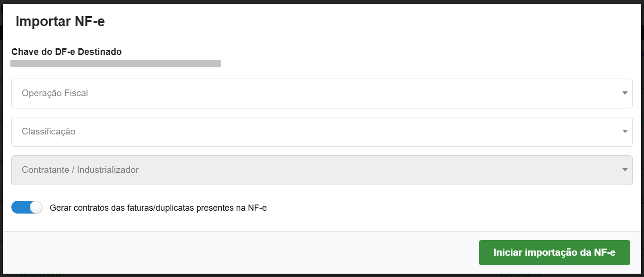Viewport: 644px width, 277px height.
Task: Click the arrow icon on Operação Fiscal
Action: point(625,93)
